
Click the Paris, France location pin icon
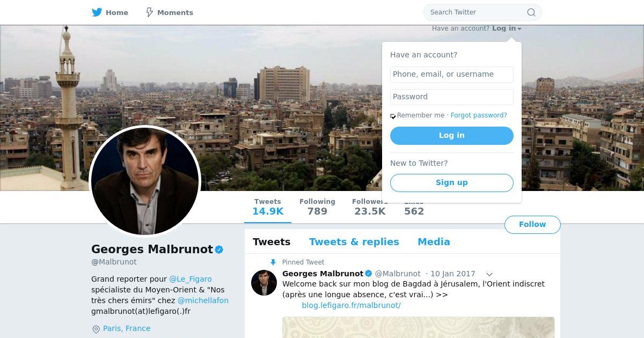(96, 329)
